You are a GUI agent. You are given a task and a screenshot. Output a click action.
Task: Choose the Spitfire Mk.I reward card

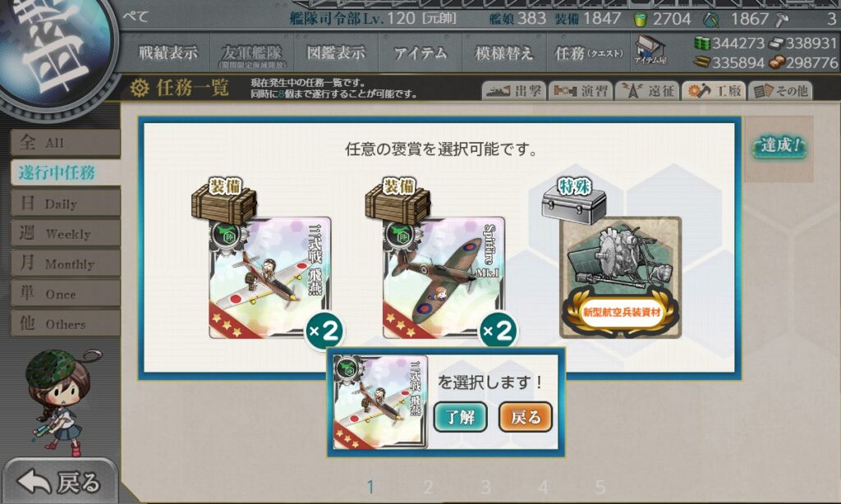443,277
